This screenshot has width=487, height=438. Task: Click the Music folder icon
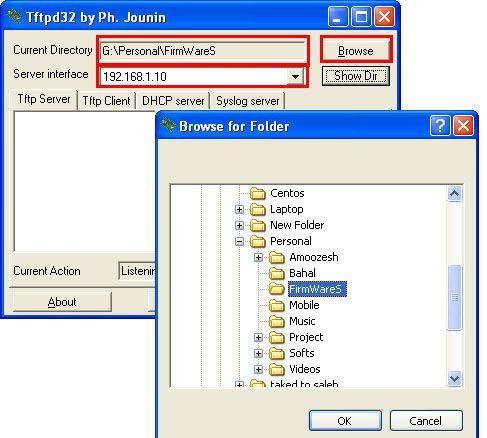point(277,321)
